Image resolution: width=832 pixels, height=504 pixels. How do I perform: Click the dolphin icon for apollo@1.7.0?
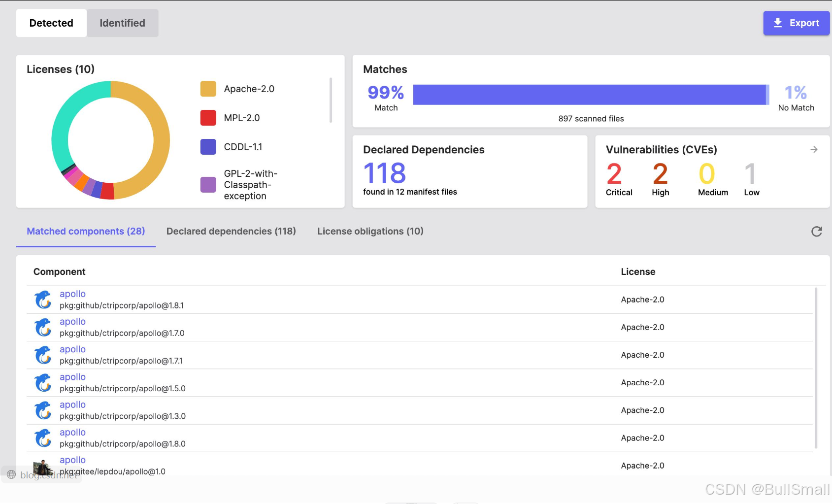tap(43, 327)
